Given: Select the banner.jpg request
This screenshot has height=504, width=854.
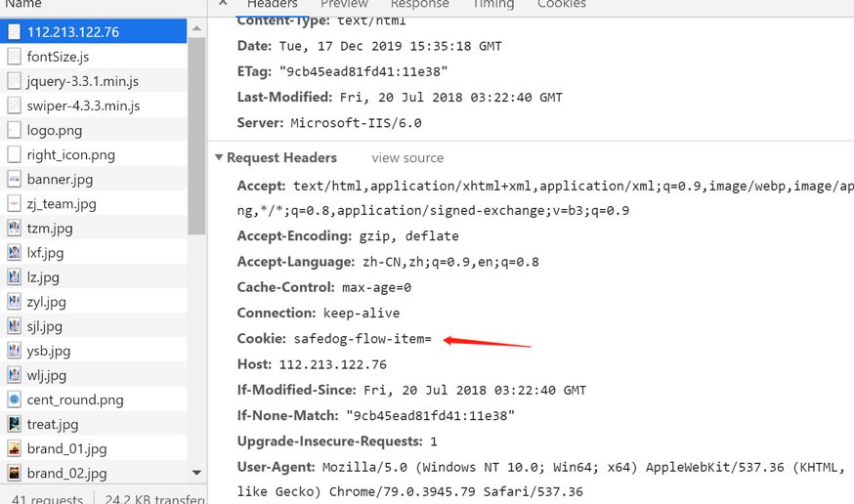Looking at the screenshot, I should 93,179.
